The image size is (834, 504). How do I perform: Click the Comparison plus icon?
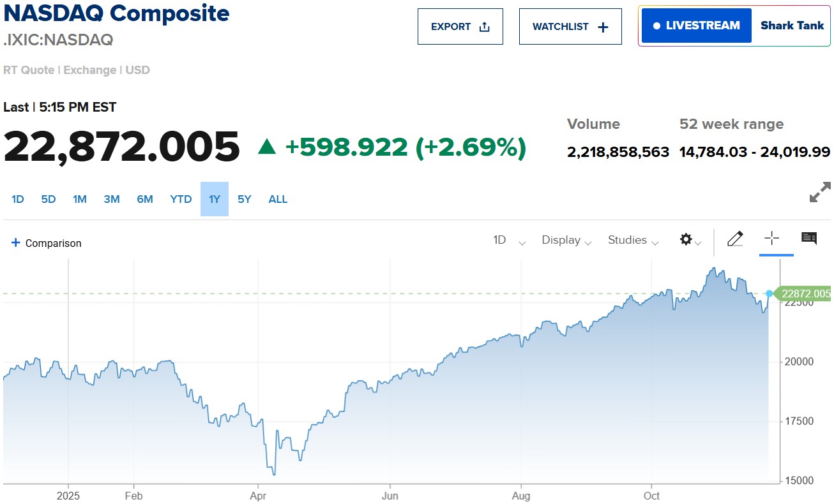(x=15, y=242)
